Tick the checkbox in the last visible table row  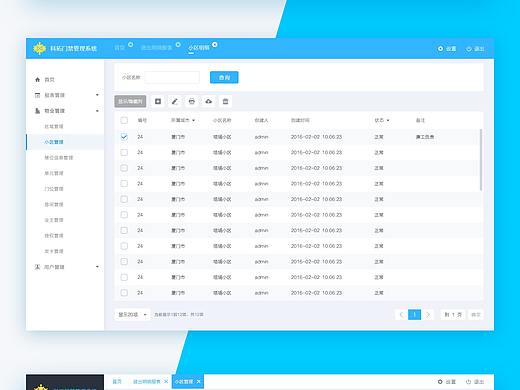[124, 293]
